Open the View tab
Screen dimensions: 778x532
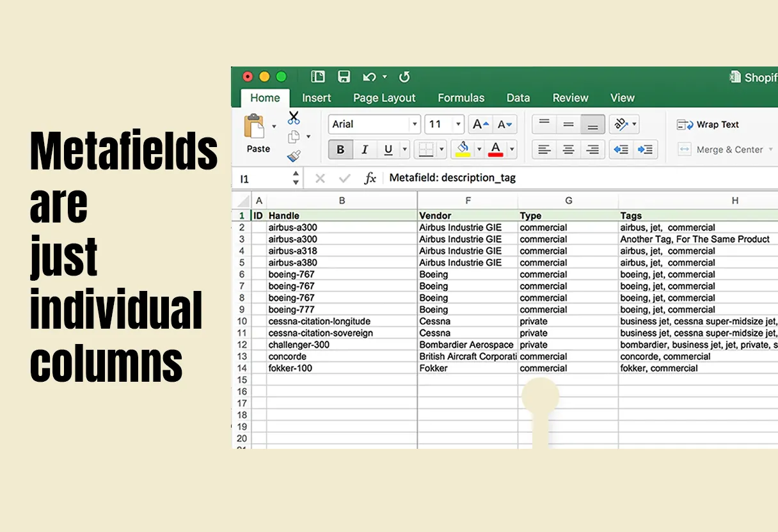click(623, 98)
